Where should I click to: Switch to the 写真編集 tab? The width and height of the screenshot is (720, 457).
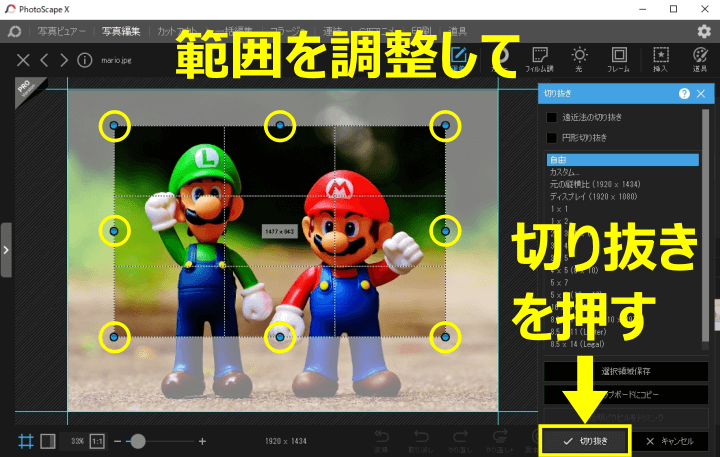click(x=121, y=31)
